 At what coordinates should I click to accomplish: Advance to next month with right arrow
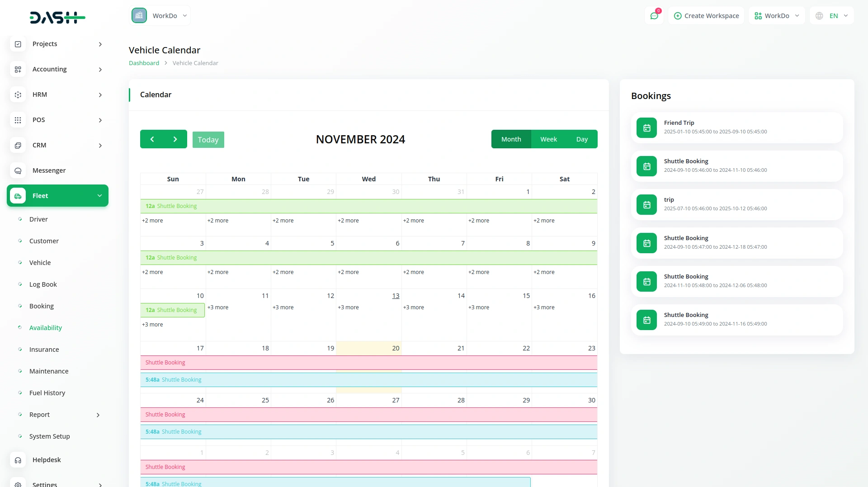pyautogui.click(x=175, y=139)
